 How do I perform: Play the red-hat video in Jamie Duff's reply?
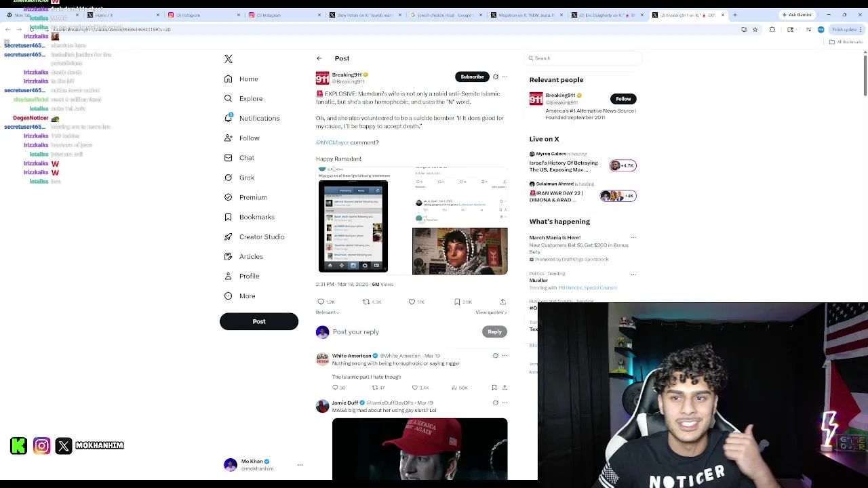[420, 449]
